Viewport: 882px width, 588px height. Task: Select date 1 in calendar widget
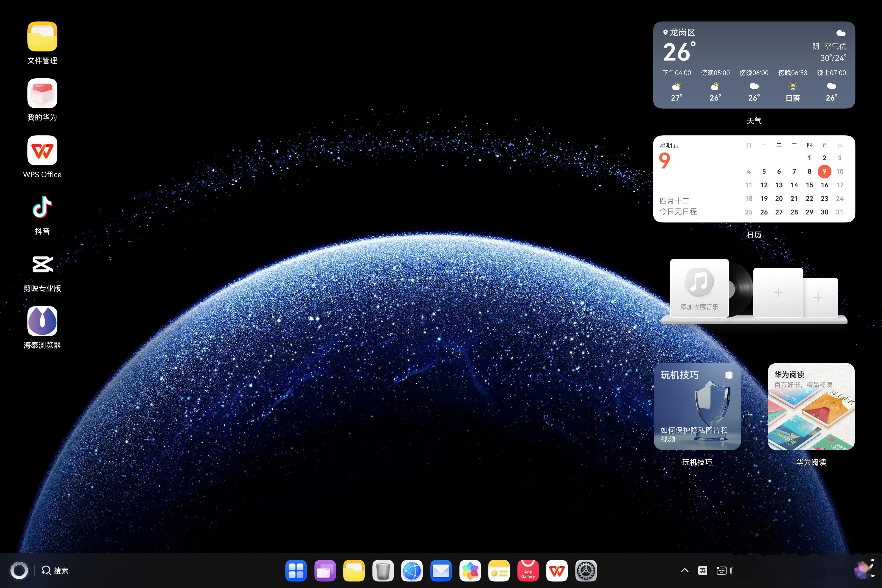coord(809,158)
